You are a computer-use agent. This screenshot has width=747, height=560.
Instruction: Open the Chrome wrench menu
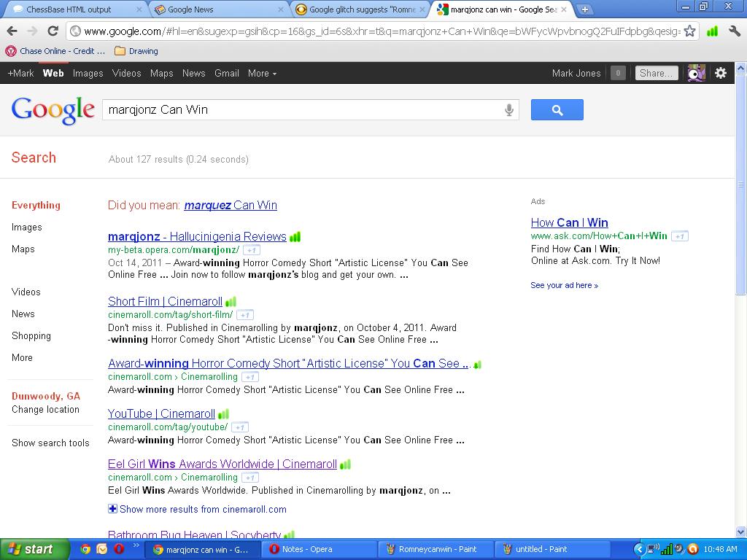click(734, 31)
